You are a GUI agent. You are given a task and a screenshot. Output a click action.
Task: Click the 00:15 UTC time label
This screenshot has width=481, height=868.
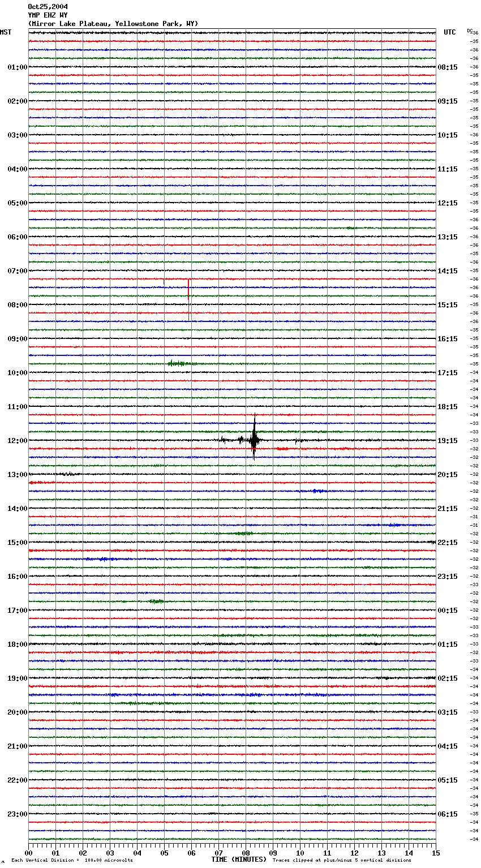click(x=448, y=611)
